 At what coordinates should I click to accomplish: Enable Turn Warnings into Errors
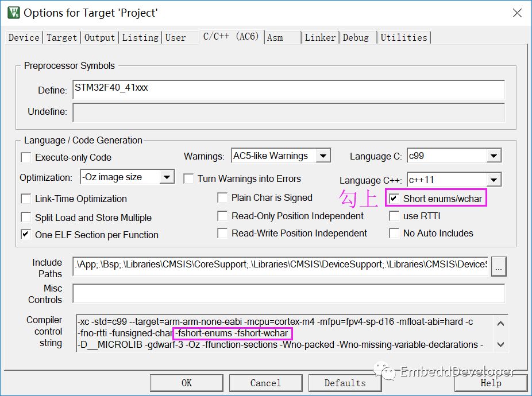pyautogui.click(x=188, y=178)
